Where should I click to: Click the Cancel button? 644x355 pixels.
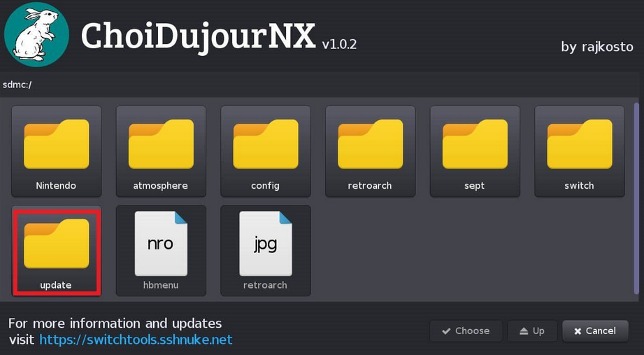point(595,331)
